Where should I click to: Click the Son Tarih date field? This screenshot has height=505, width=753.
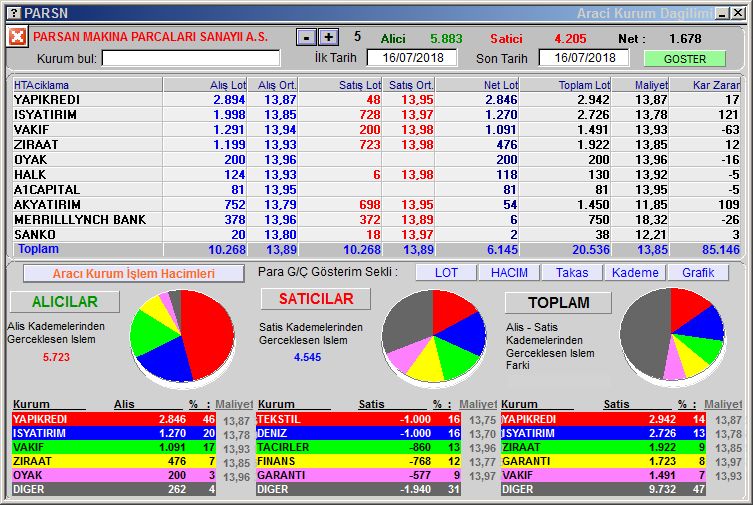tap(584, 58)
